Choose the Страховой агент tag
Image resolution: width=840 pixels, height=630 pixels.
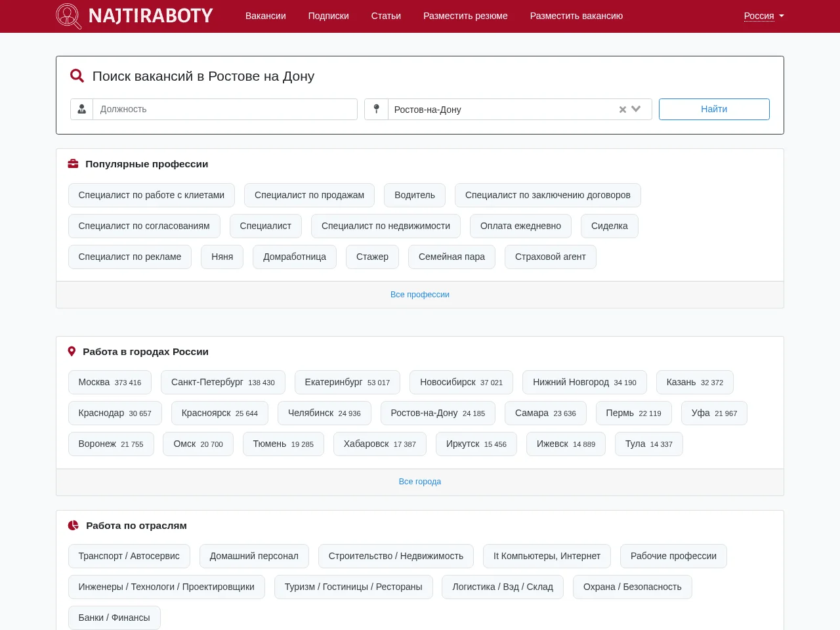[x=551, y=257]
